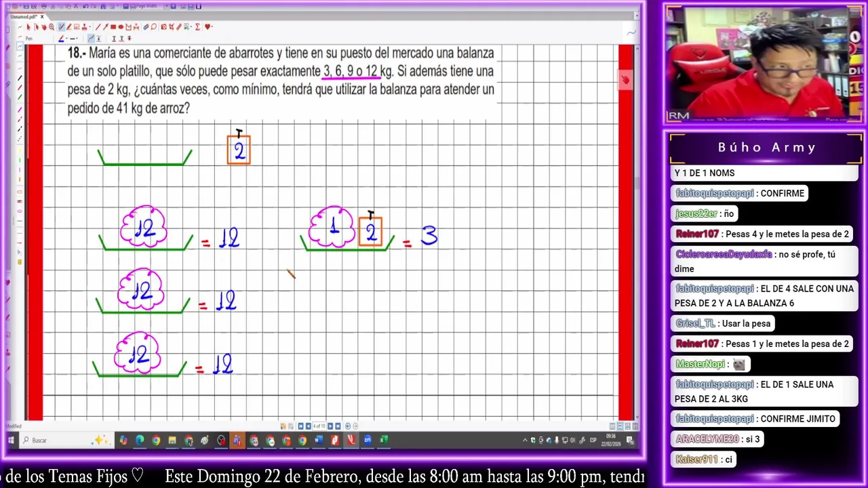Image resolution: width=868 pixels, height=488 pixels.
Task: Open the heart favorites tool
Action: click(208, 26)
